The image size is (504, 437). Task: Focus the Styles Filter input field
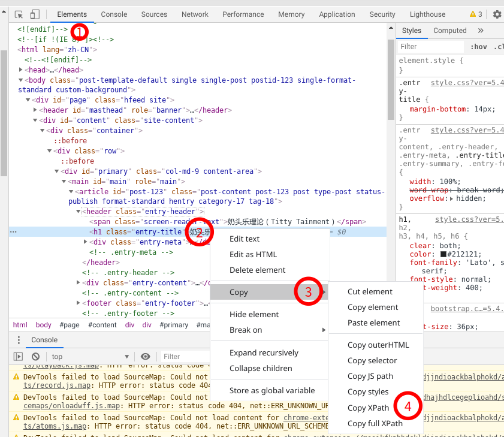431,47
